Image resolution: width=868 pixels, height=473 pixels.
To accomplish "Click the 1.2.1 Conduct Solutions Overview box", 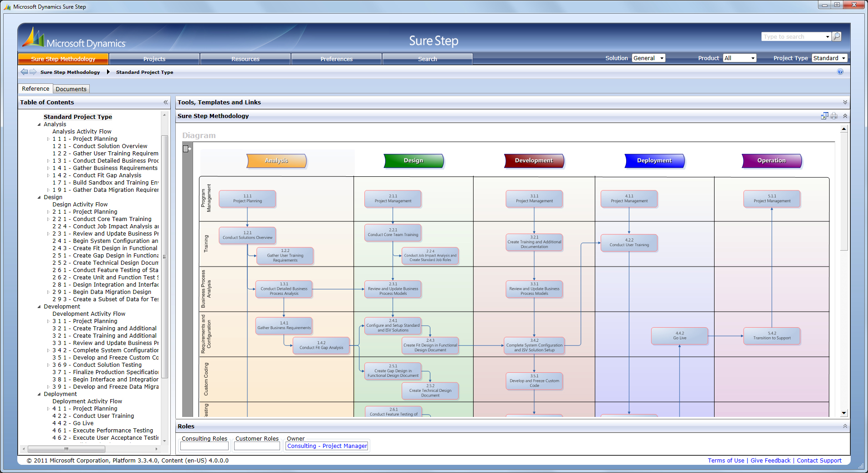I will [247, 235].
